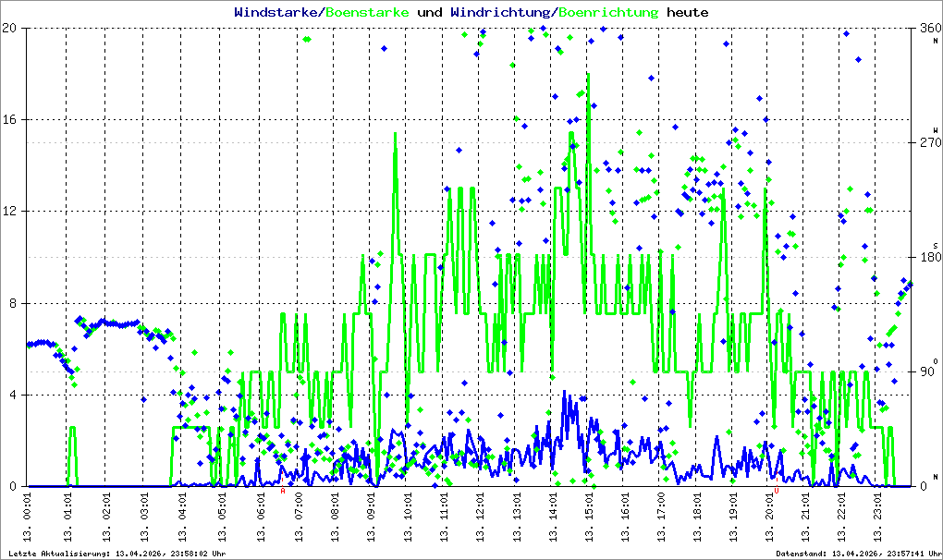
Task: Click time label '13. 20:01'
Action: pyautogui.click(x=769, y=517)
